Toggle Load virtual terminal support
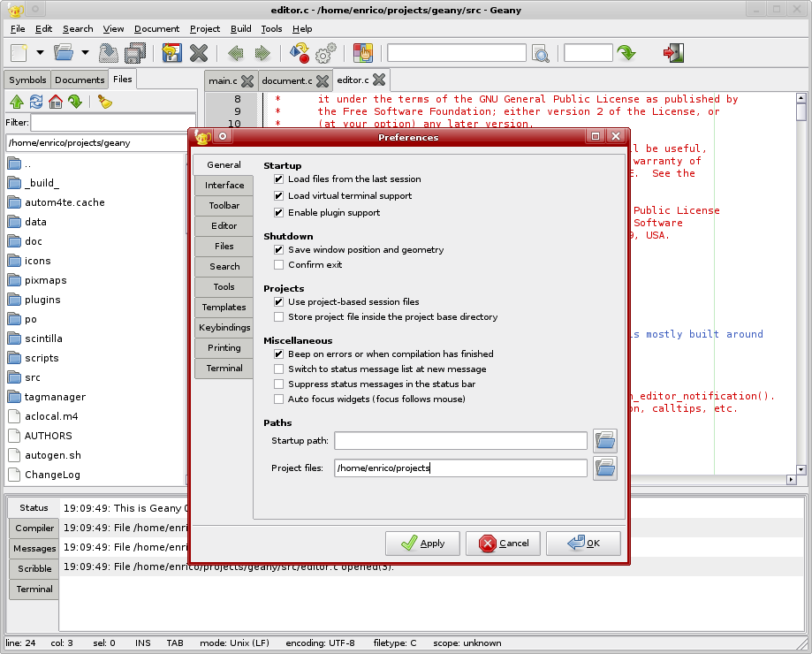The width and height of the screenshot is (812, 654). pos(278,195)
